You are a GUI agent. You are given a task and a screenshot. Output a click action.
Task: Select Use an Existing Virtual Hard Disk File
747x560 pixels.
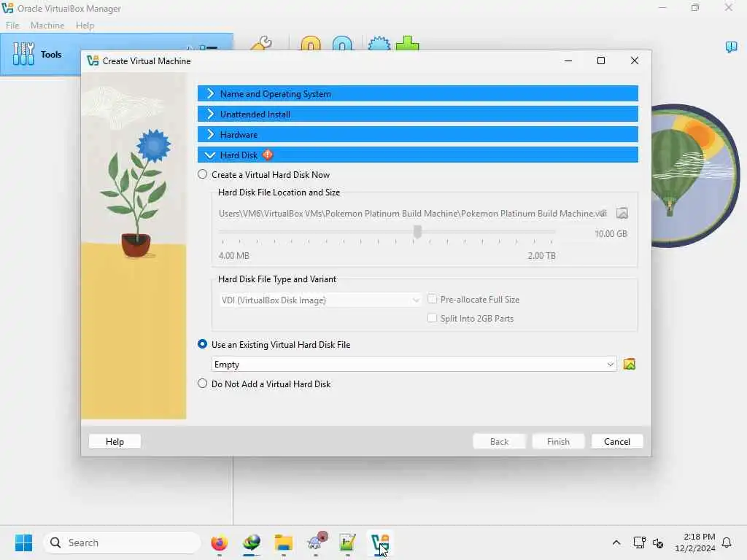tap(203, 344)
